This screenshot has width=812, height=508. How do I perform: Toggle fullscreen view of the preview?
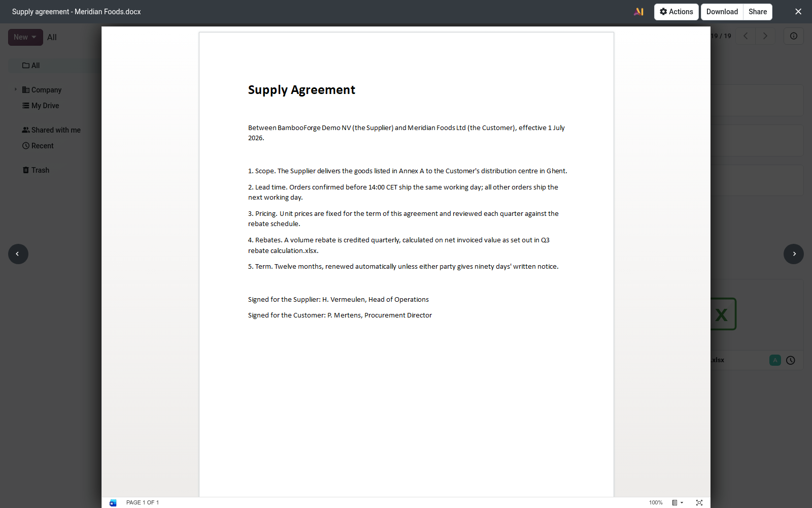(x=699, y=502)
